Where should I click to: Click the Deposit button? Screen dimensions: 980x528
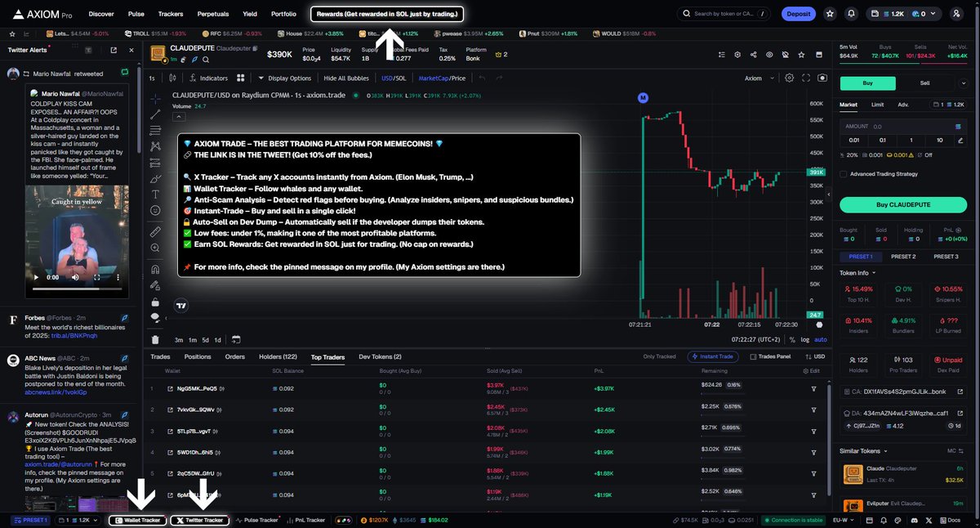click(798, 14)
